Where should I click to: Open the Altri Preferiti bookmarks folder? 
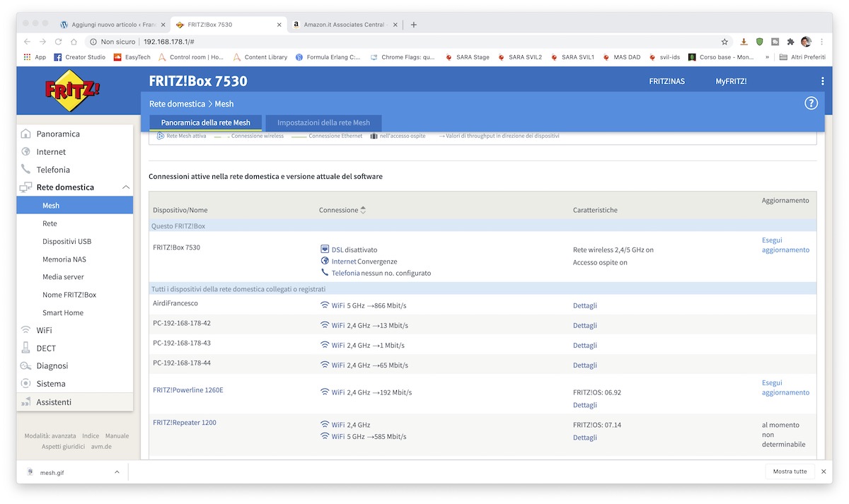pos(802,57)
